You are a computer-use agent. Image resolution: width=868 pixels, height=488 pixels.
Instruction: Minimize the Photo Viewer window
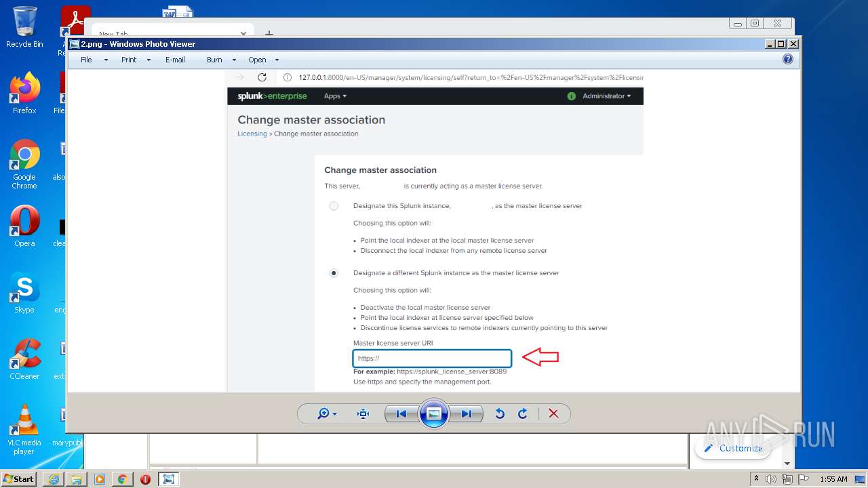(x=770, y=44)
